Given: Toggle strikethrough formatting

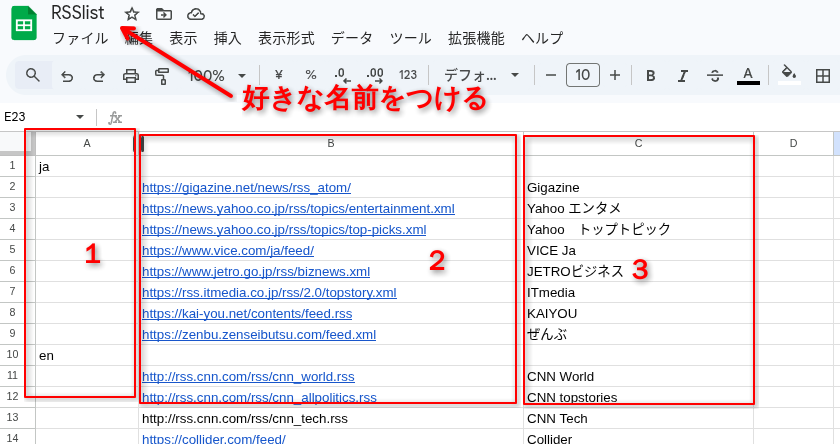Looking at the screenshot, I should (715, 75).
